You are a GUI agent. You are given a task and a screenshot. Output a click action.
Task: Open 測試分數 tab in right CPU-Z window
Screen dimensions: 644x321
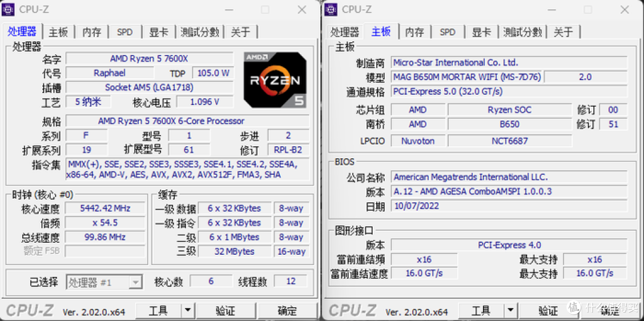(x=523, y=32)
